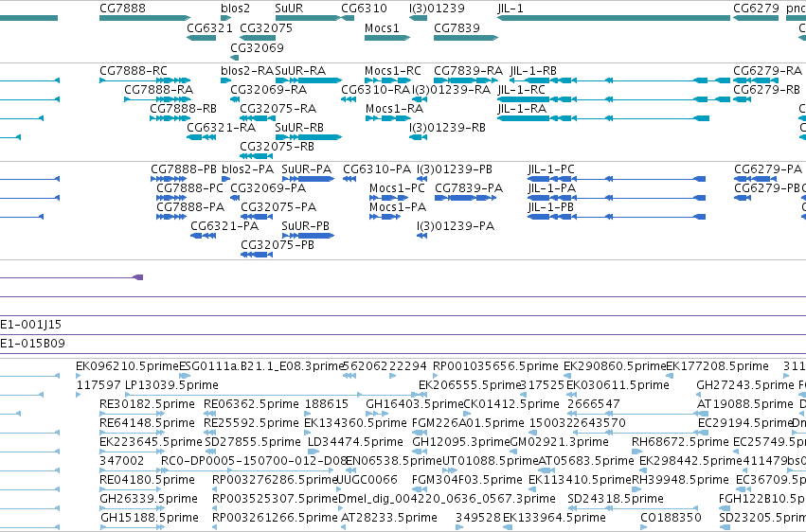Select the JIL-1-RC transcript label
Viewport: 806px width, 532px height.
click(x=521, y=89)
